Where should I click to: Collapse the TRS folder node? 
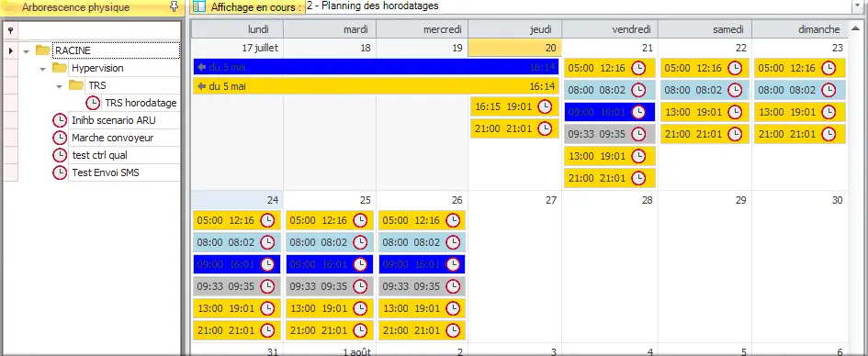coord(59,86)
